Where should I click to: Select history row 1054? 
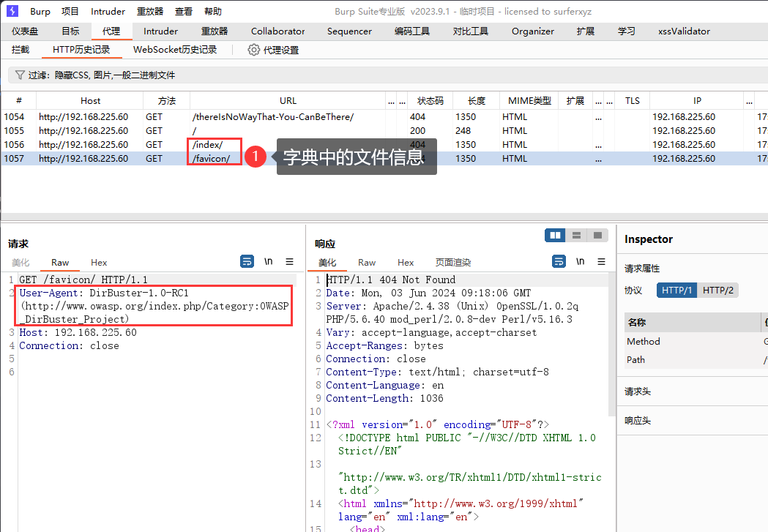[x=384, y=117]
